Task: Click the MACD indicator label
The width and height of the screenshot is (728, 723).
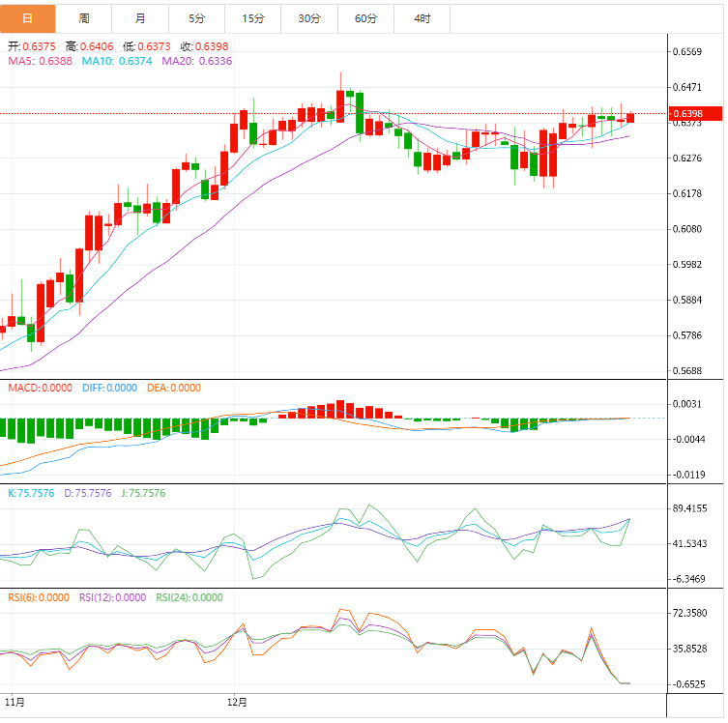Action: [40, 388]
